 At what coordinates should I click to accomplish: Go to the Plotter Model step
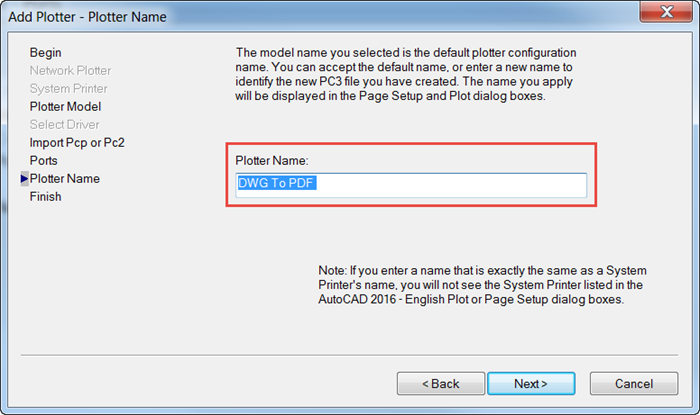pyautogui.click(x=65, y=107)
